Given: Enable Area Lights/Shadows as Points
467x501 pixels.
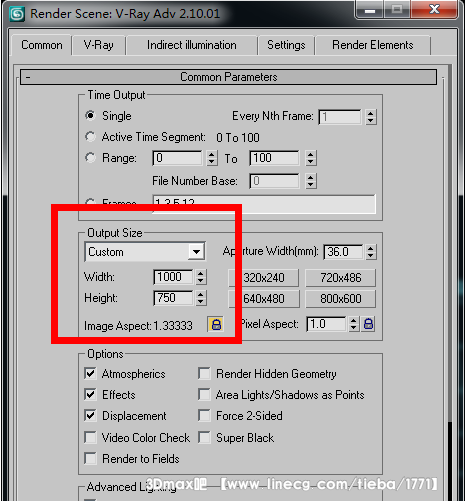Looking at the screenshot, I should pyautogui.click(x=204, y=394).
